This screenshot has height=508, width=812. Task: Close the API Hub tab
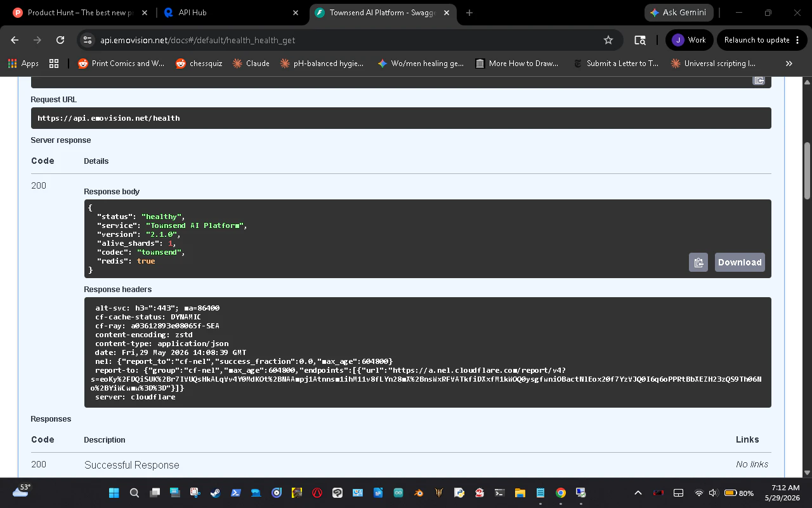point(296,13)
